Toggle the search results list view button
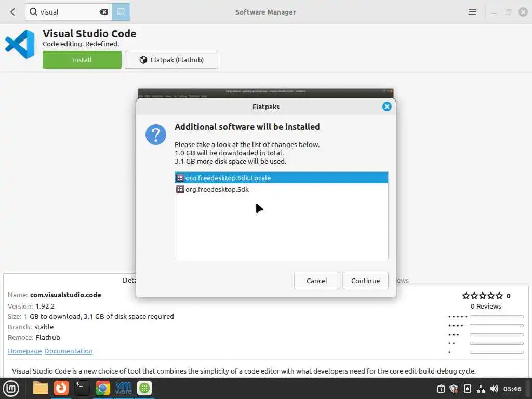Image resolution: width=532 pixels, height=399 pixels. pos(121,12)
